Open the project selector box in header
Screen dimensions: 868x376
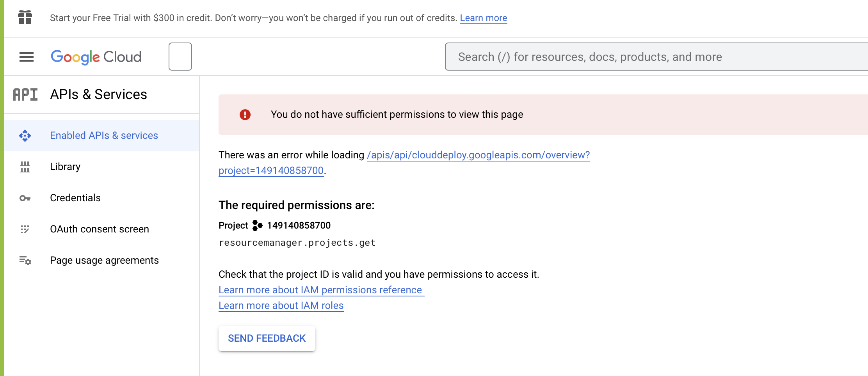coord(180,57)
